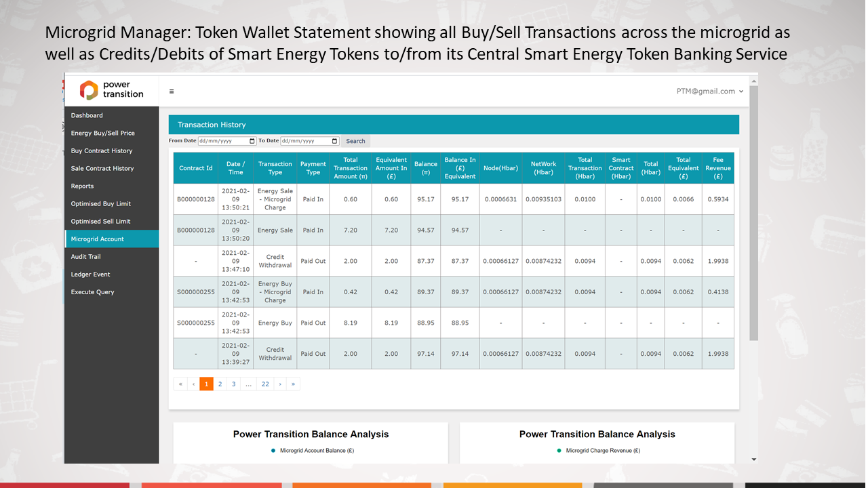Screen dimensions: 868x488
Task: Select page 1 in pagination
Action: (x=206, y=384)
